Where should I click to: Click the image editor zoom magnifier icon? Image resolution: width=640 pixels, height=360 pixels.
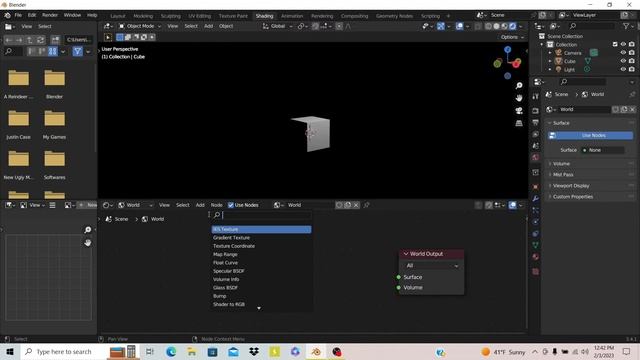point(87,230)
